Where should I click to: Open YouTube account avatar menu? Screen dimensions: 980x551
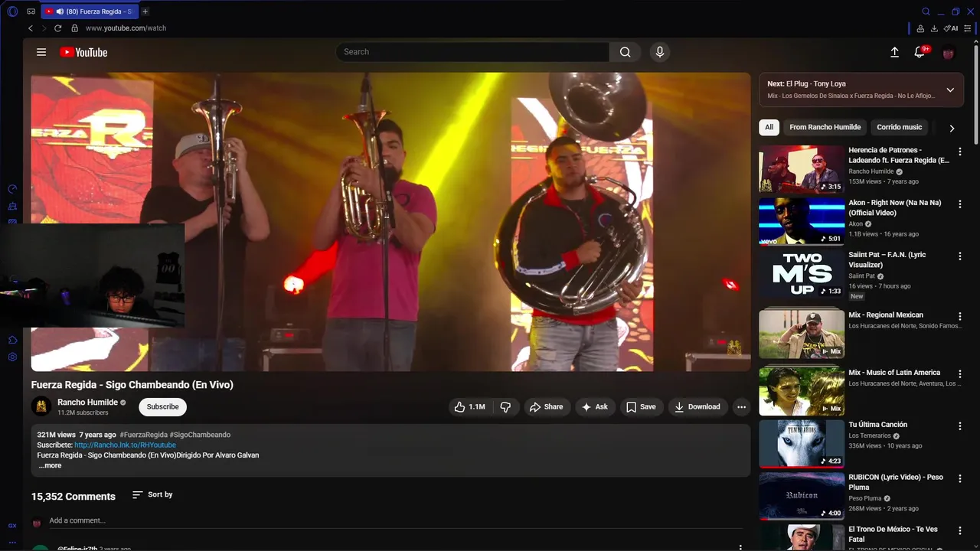[x=949, y=53]
